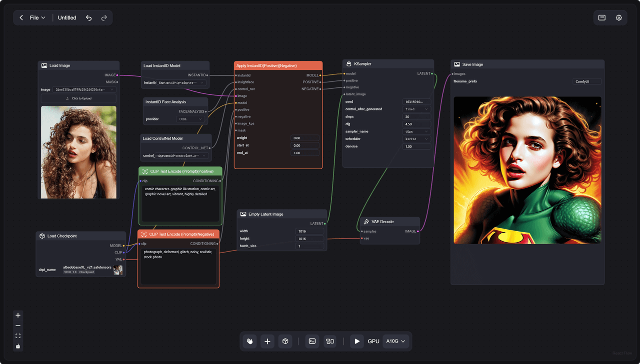Click the IMAGE output port on VAE Decode
Screen dimensions: 640x364
coord(418,231)
